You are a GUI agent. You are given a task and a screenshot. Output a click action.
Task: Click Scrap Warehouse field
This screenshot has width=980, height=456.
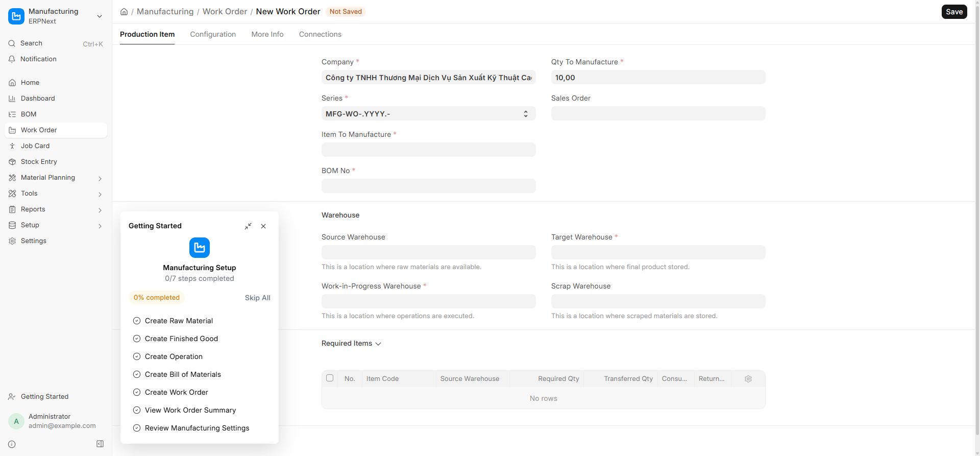point(658,302)
